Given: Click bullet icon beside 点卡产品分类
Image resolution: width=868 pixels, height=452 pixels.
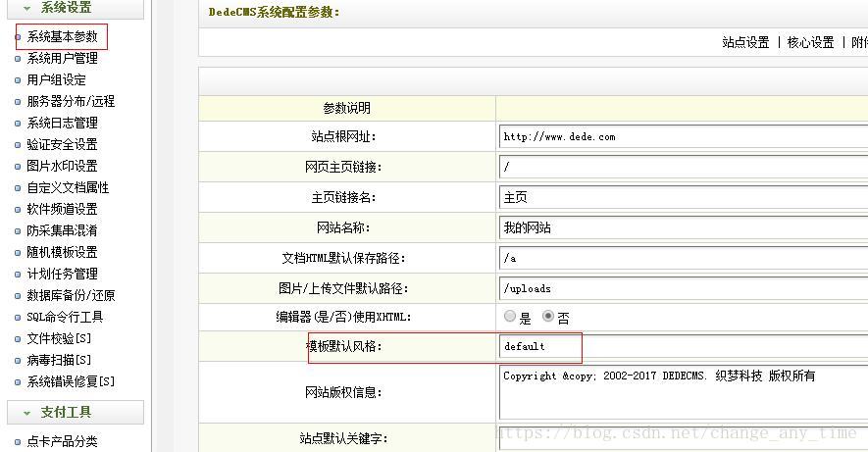Looking at the screenshot, I should pos(18,442).
